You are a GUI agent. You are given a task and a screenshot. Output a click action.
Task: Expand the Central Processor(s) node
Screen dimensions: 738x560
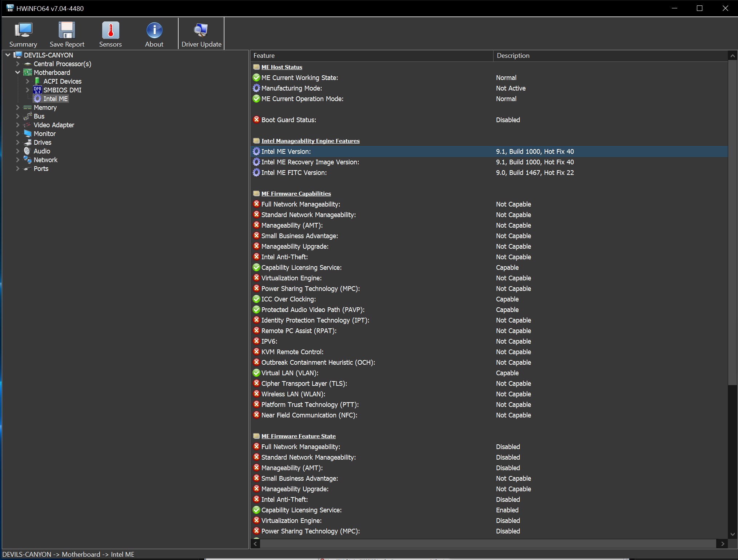(17, 64)
